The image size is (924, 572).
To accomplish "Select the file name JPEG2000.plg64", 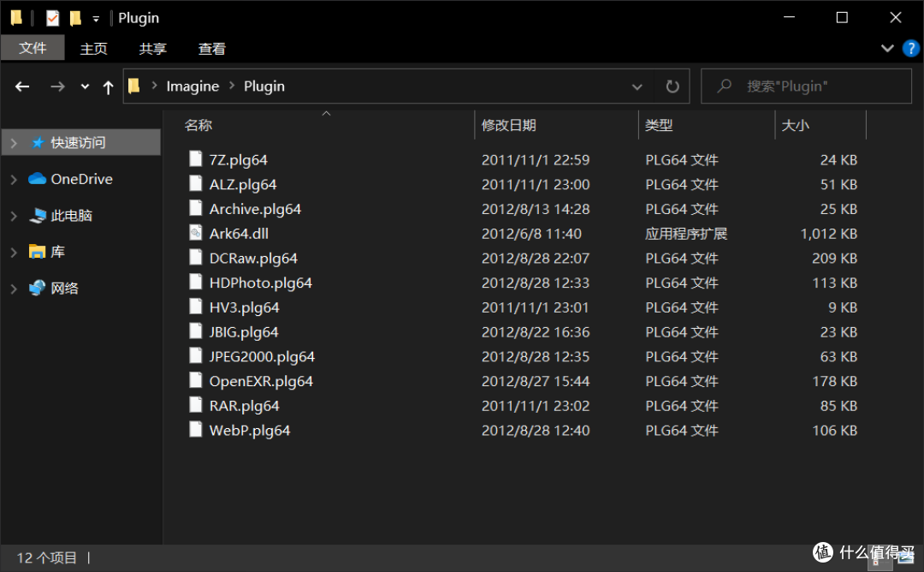I will 262,357.
